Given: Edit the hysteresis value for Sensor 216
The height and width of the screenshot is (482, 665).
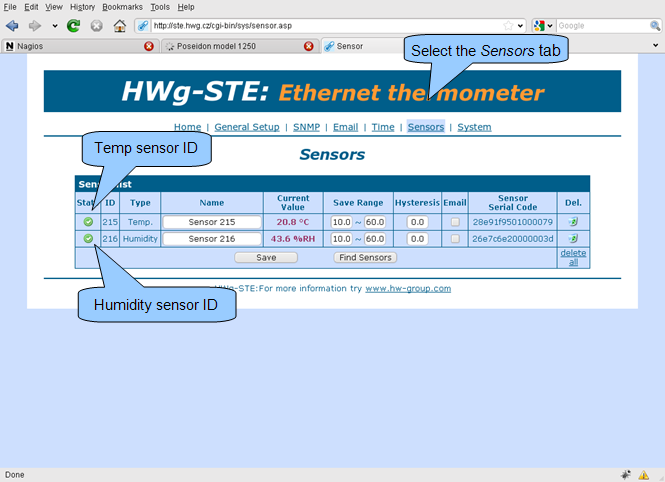Looking at the screenshot, I should click(417, 239).
